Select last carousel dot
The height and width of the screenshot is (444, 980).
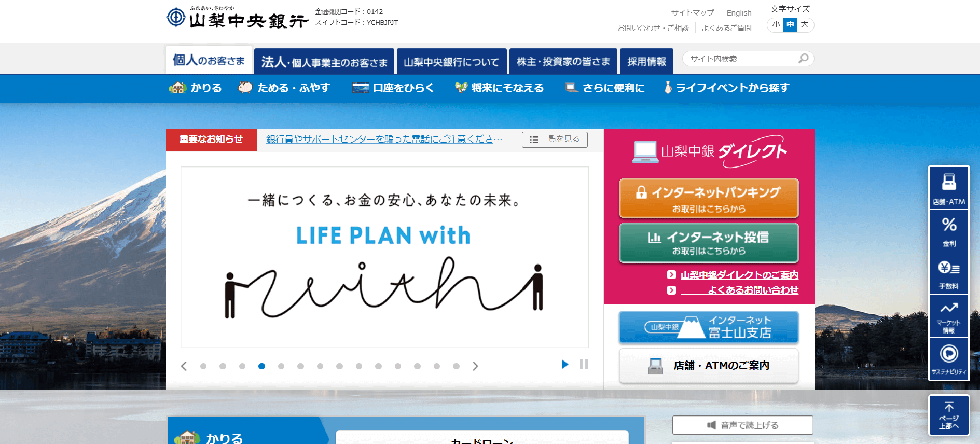(456, 366)
